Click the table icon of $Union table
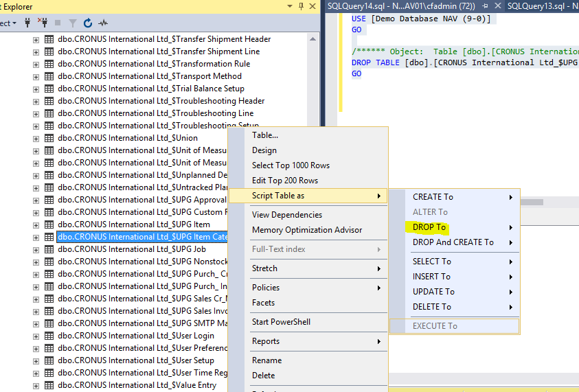Image resolution: width=579 pixels, height=392 pixels. tap(49, 138)
